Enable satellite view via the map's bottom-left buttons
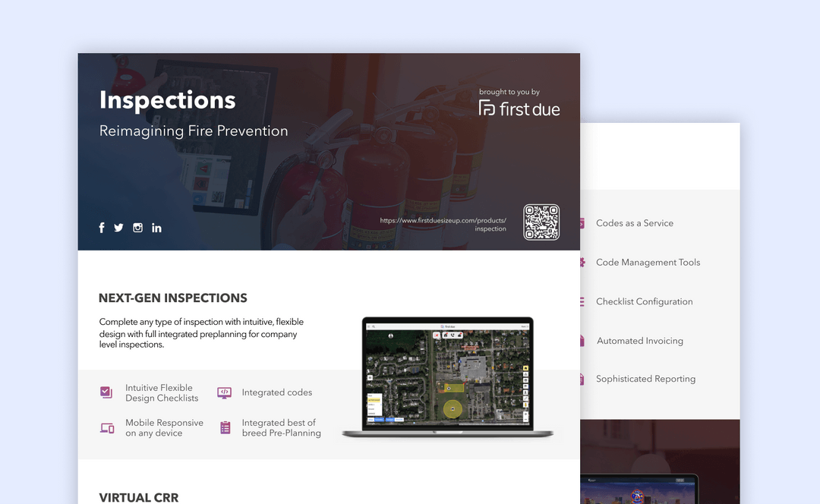This screenshot has height=504, width=820. tap(379, 419)
